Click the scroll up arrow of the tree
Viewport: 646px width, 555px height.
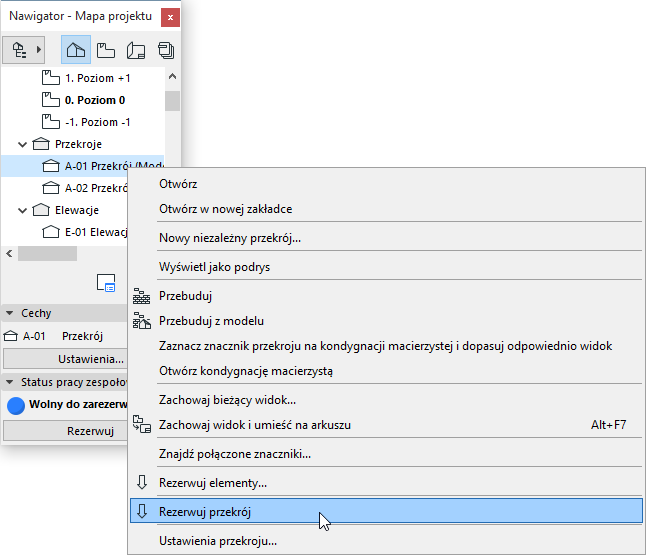(173, 76)
